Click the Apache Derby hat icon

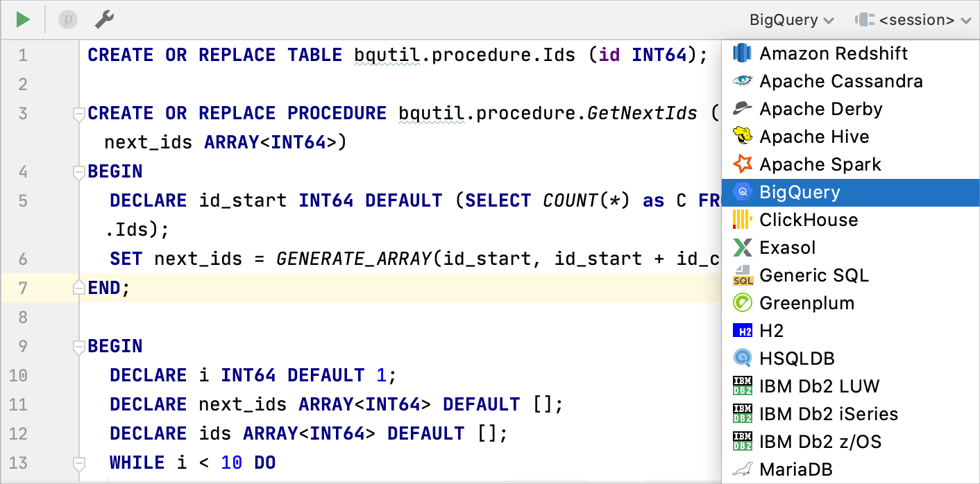[743, 109]
